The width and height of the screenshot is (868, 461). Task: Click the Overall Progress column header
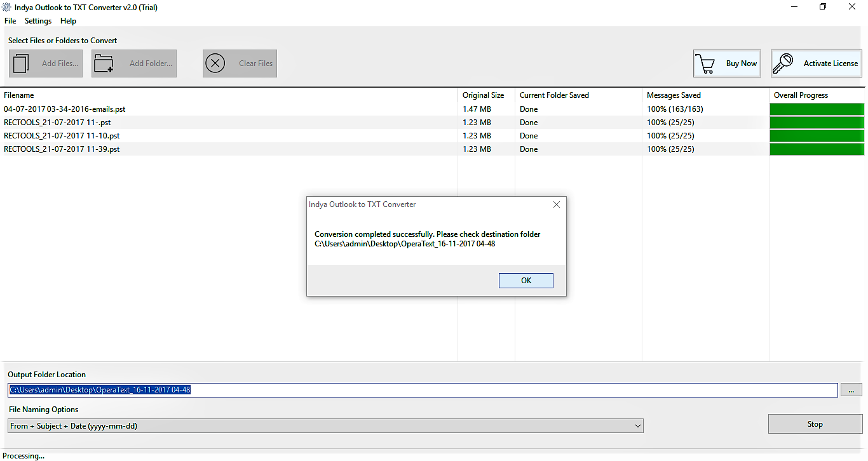[801, 95]
